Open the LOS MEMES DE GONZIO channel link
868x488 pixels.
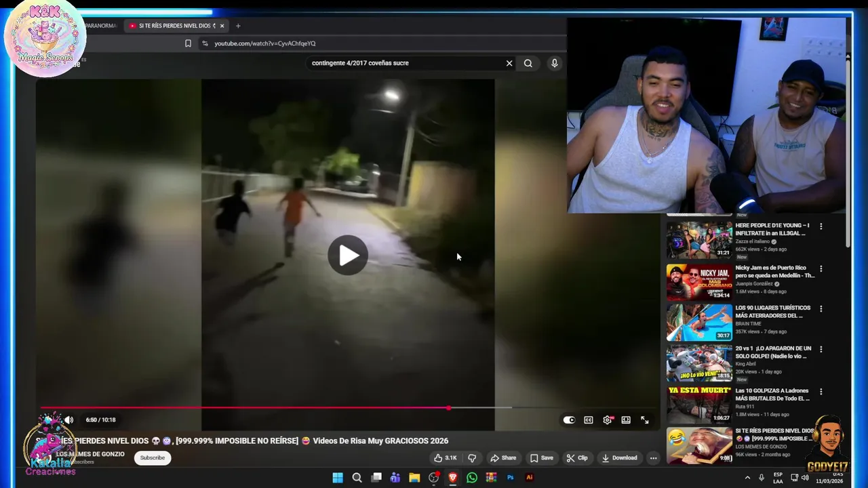pyautogui.click(x=90, y=454)
